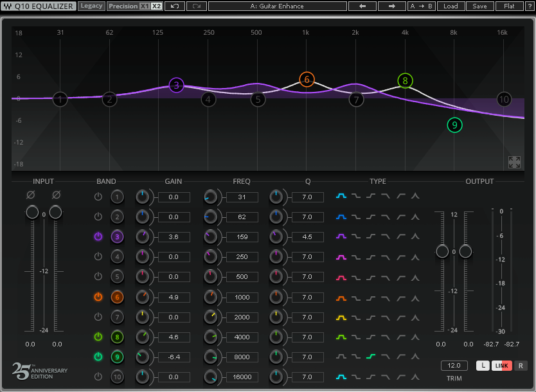Select band 9 number button
Screen dimensions: 536x392
(x=117, y=357)
